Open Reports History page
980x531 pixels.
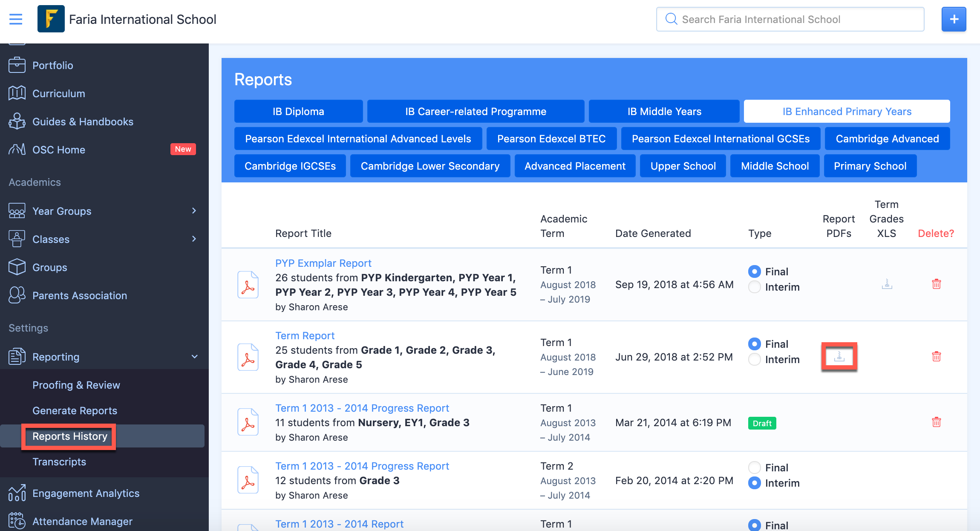pos(70,436)
